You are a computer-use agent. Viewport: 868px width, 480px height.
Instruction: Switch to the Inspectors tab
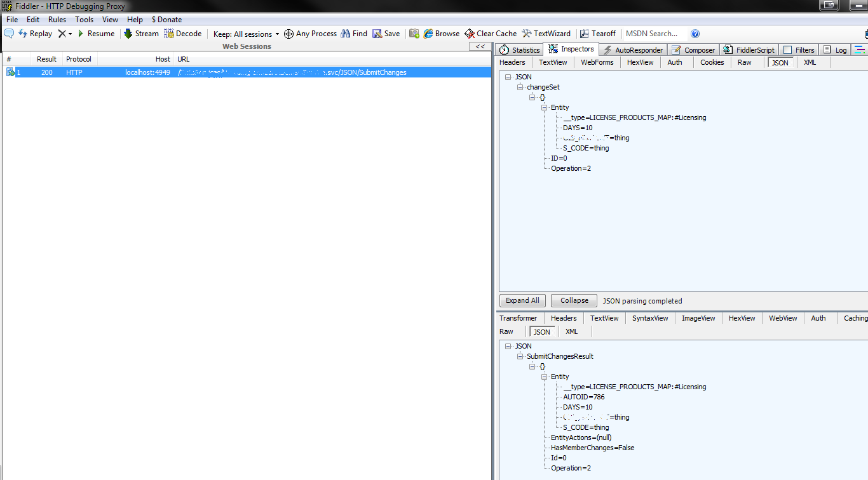(x=571, y=49)
